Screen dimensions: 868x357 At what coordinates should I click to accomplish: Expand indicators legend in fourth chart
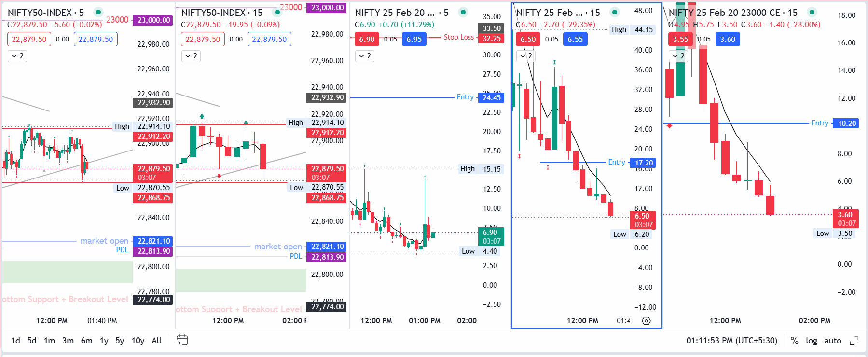click(x=525, y=56)
